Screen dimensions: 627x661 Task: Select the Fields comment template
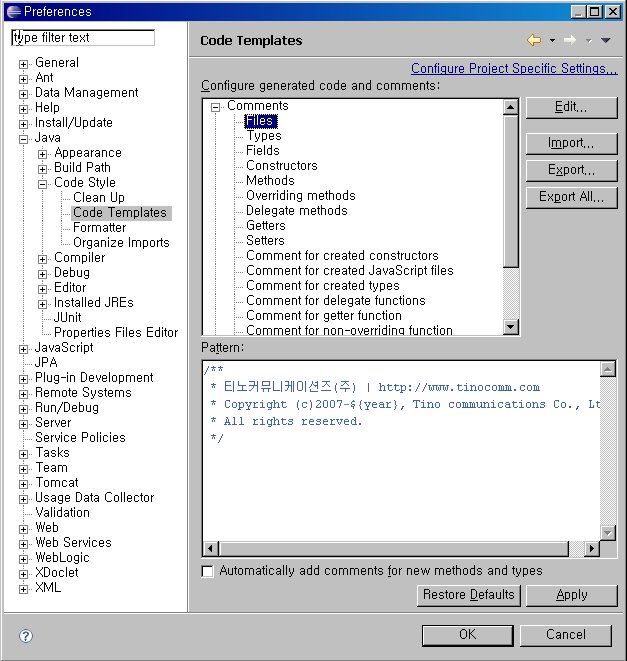263,150
